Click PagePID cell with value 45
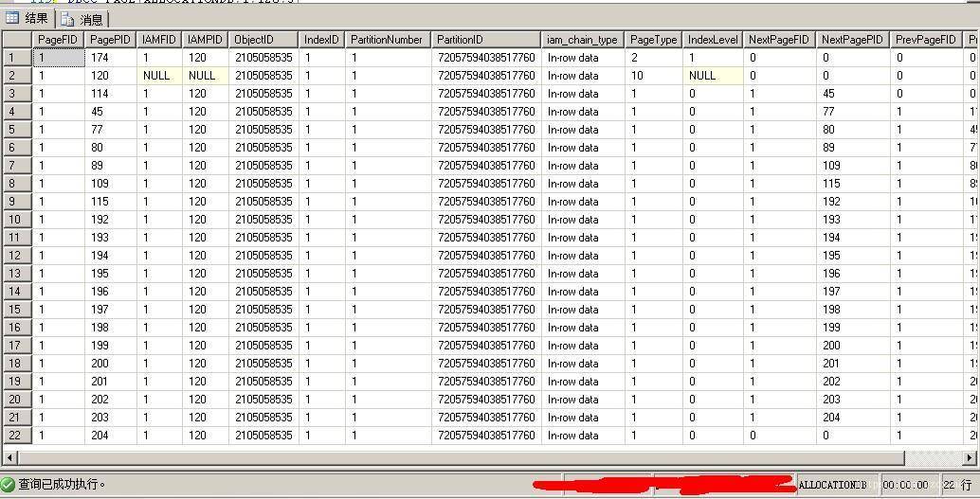 tap(111, 111)
